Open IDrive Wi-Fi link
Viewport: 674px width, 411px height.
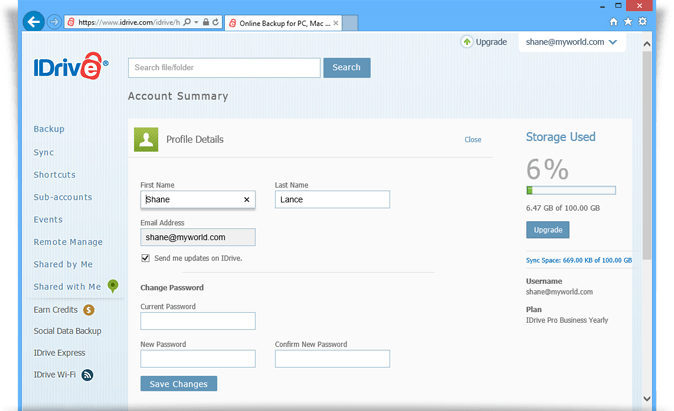(x=55, y=374)
